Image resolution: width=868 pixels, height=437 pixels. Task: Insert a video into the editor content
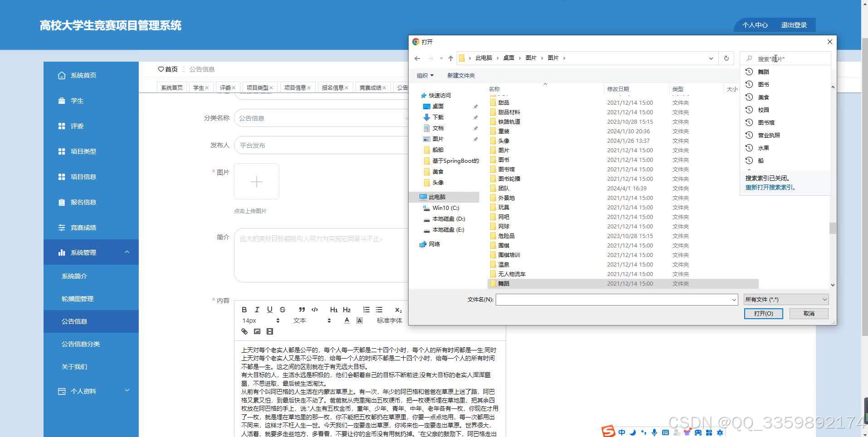tap(270, 331)
